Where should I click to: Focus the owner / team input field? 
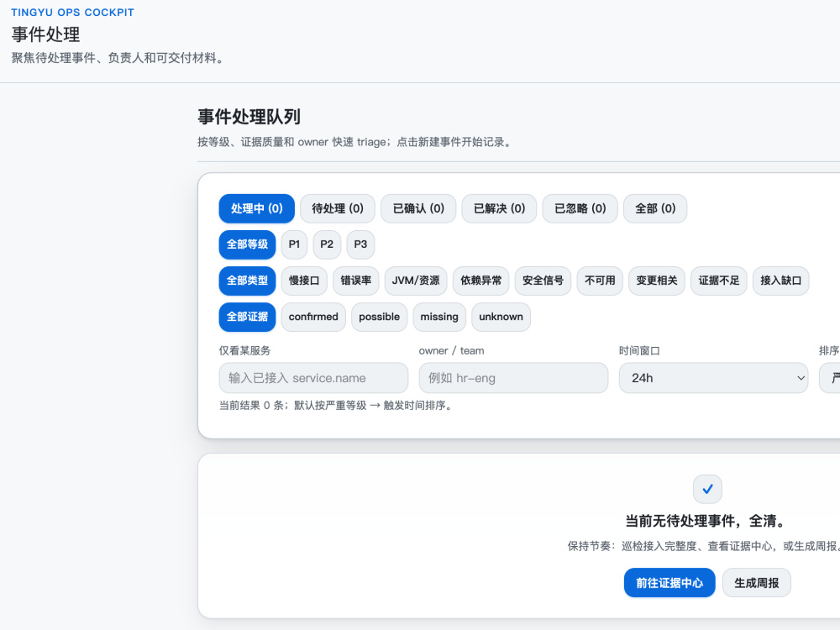pos(514,378)
